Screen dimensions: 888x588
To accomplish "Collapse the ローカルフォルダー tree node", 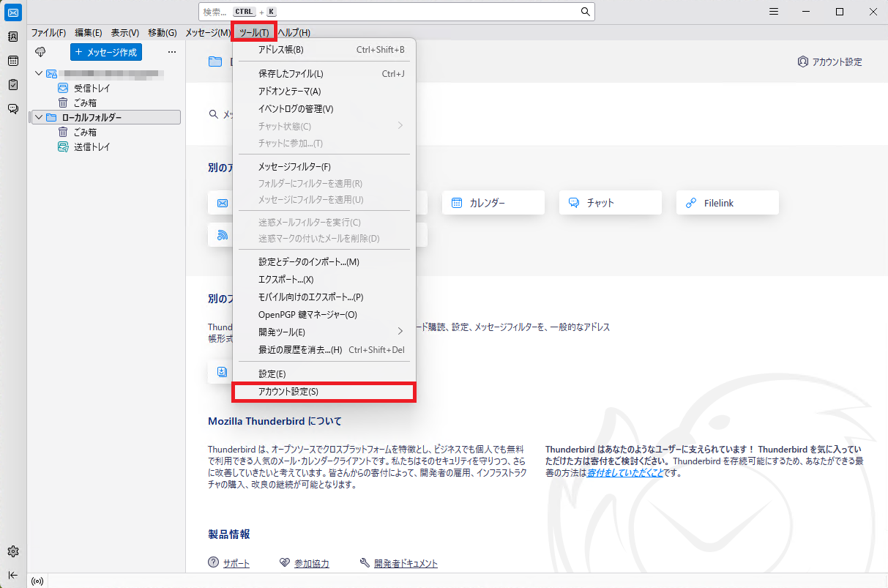I will click(39, 117).
